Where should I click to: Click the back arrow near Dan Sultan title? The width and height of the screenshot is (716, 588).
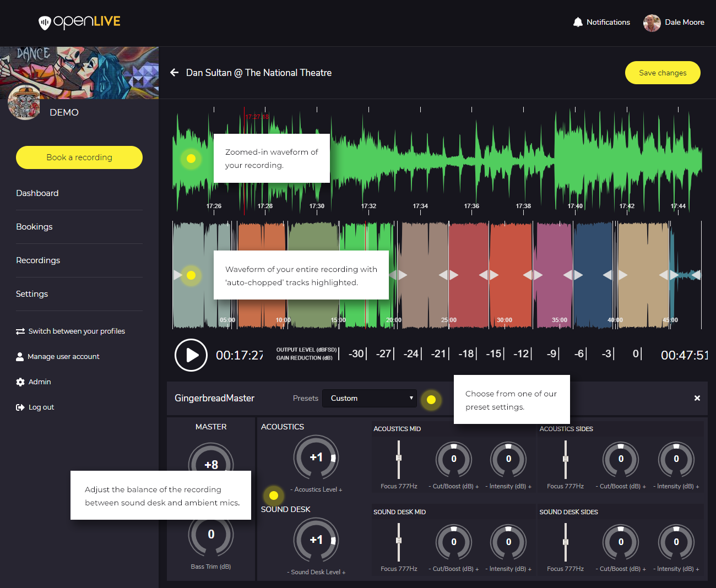pyautogui.click(x=174, y=72)
